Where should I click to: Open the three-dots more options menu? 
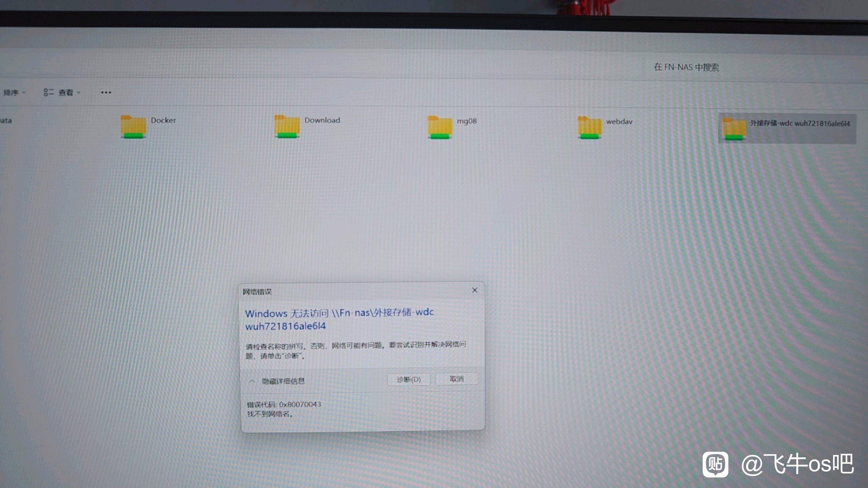click(106, 92)
